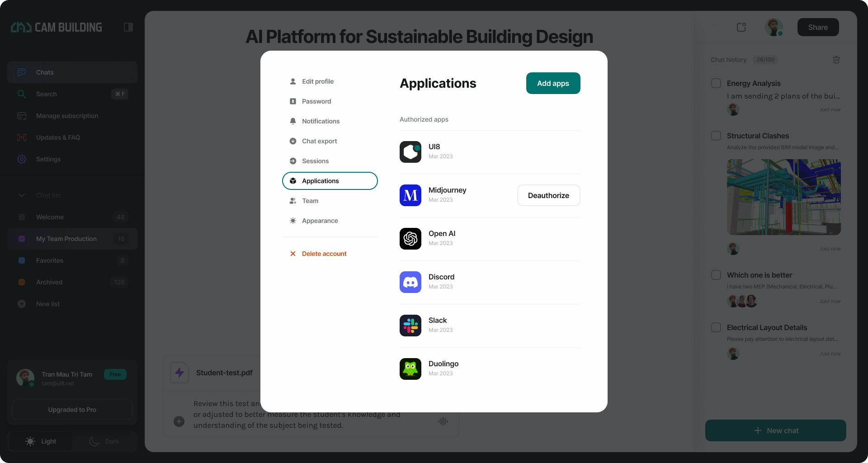Open Password settings
This screenshot has width=868, height=463.
[x=330, y=101]
